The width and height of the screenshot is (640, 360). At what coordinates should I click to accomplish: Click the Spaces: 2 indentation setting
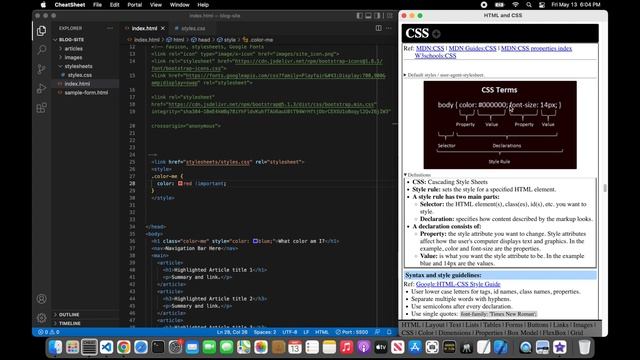265,332
